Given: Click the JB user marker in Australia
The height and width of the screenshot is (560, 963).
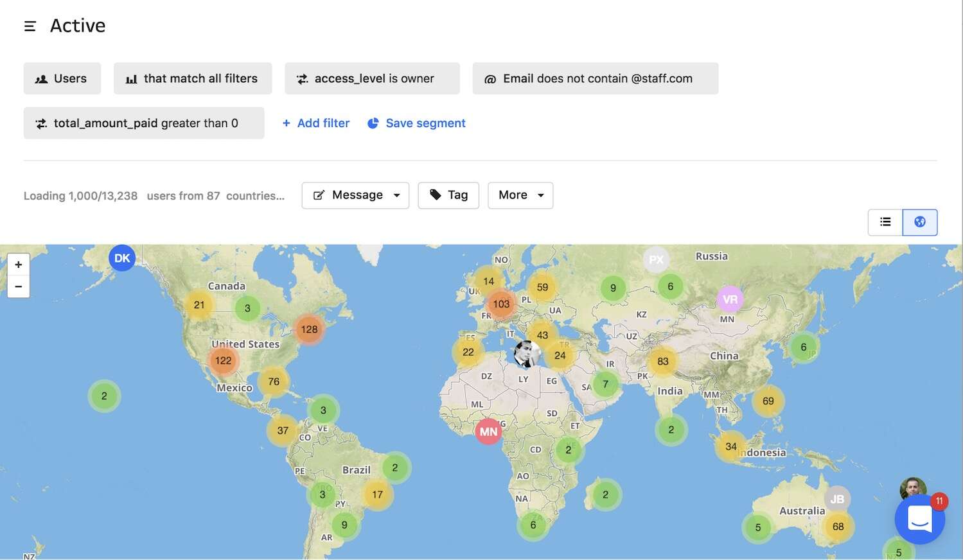Looking at the screenshot, I should tap(836, 499).
